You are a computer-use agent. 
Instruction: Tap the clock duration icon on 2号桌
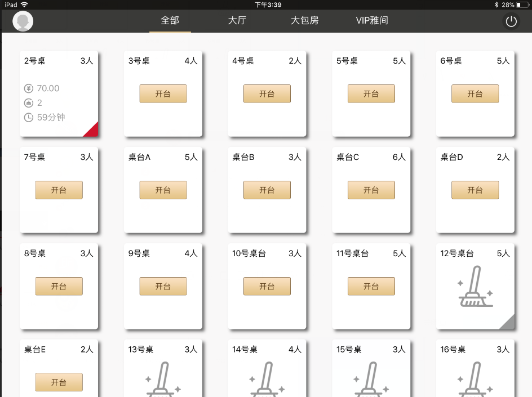29,118
